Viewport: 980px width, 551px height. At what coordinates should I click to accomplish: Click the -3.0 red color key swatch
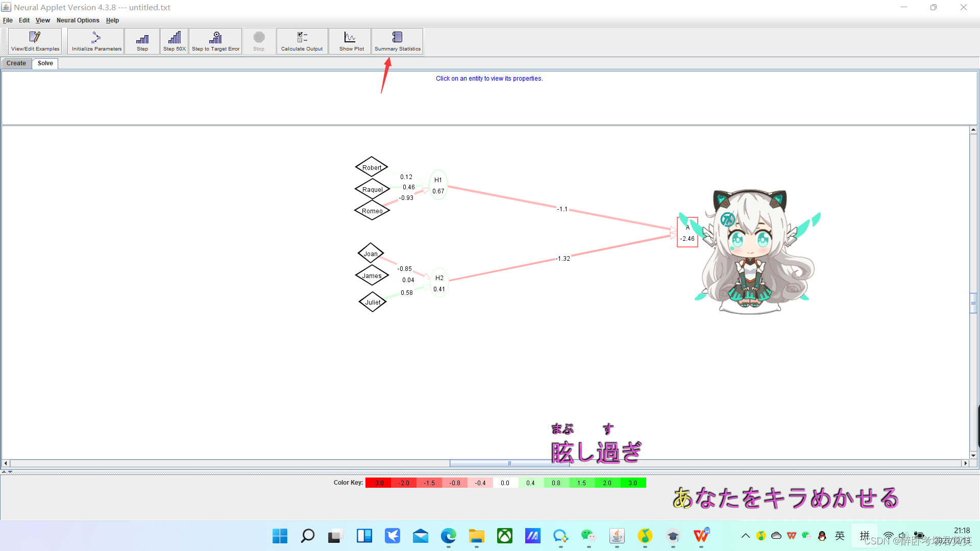pos(378,483)
